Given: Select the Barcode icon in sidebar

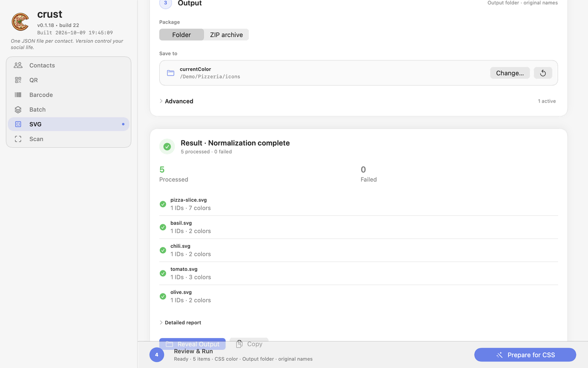Looking at the screenshot, I should pyautogui.click(x=18, y=95).
